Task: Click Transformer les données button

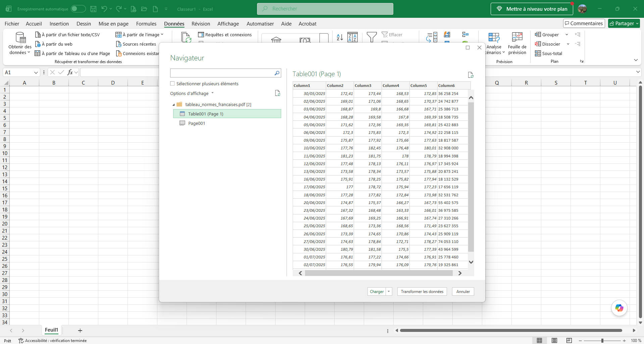Action: 422,292
